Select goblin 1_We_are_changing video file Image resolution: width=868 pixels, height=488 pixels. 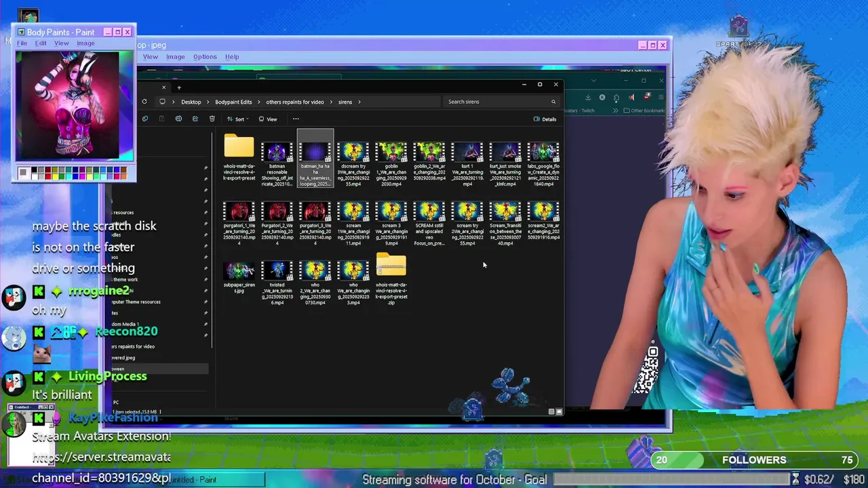[x=391, y=163]
